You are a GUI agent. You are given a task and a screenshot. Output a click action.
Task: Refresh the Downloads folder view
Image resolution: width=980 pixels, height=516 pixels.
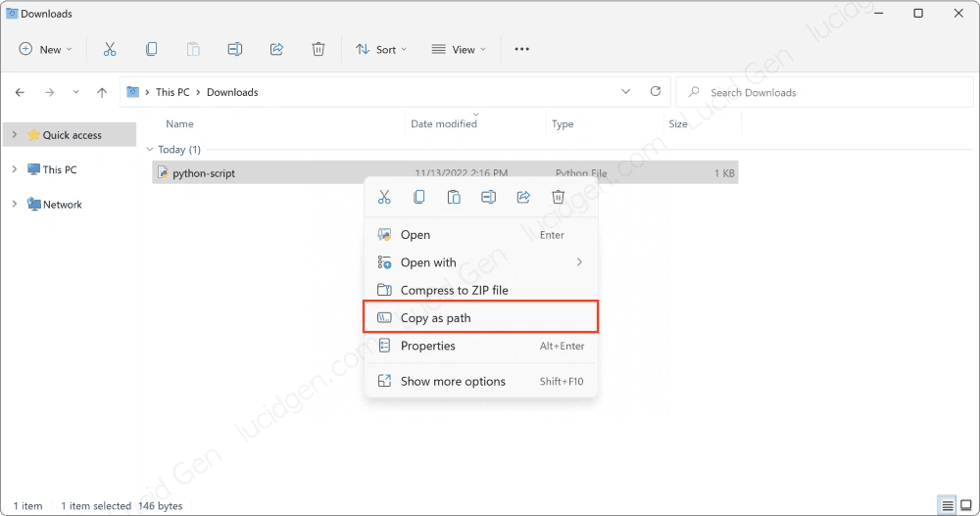(655, 91)
